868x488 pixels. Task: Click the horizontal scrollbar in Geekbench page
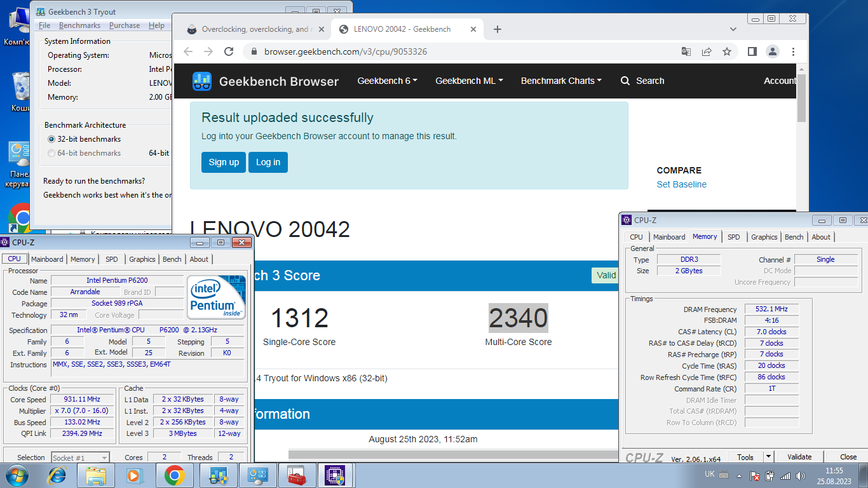click(x=453, y=454)
